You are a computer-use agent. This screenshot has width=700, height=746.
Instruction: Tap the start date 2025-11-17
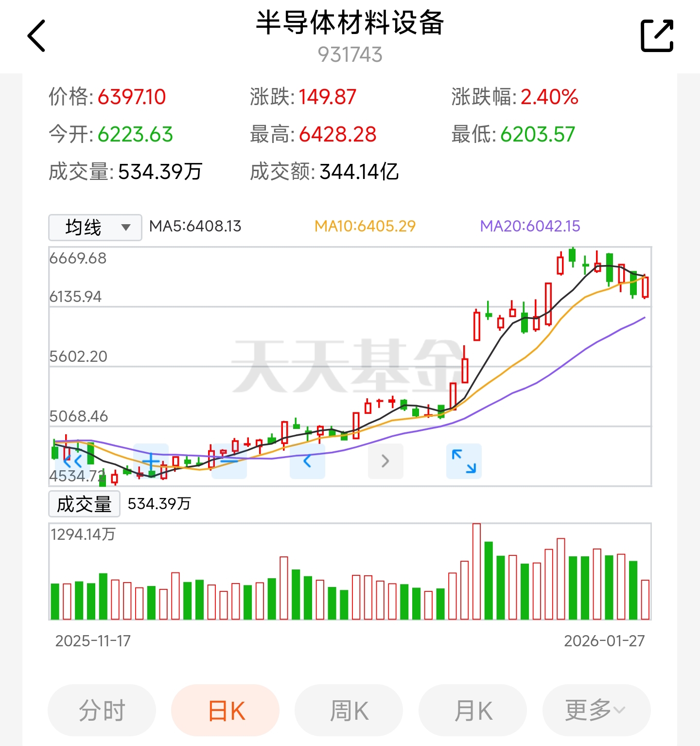pyautogui.click(x=93, y=641)
